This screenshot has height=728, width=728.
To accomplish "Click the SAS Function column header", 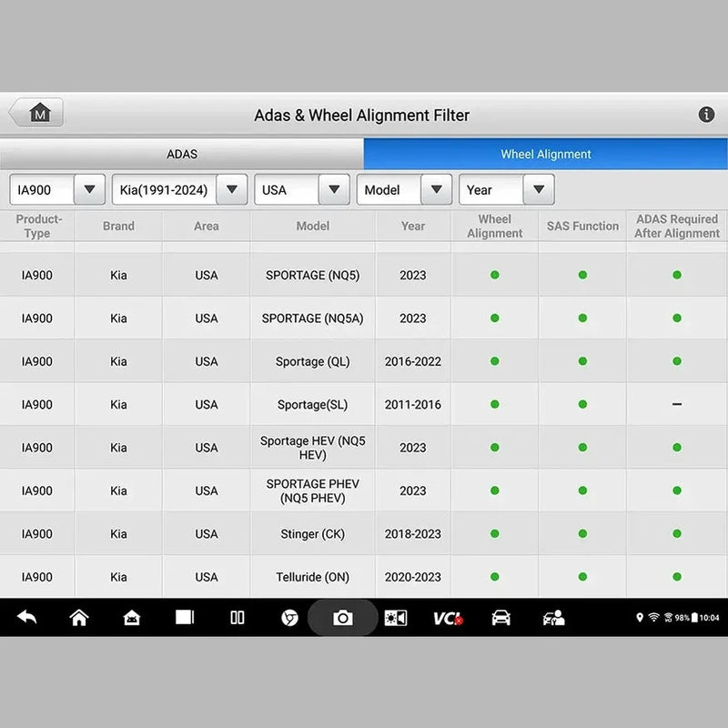I will (x=582, y=226).
